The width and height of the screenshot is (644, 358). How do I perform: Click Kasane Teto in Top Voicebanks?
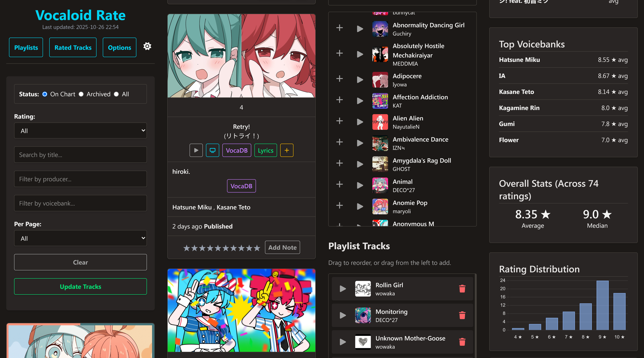point(516,92)
